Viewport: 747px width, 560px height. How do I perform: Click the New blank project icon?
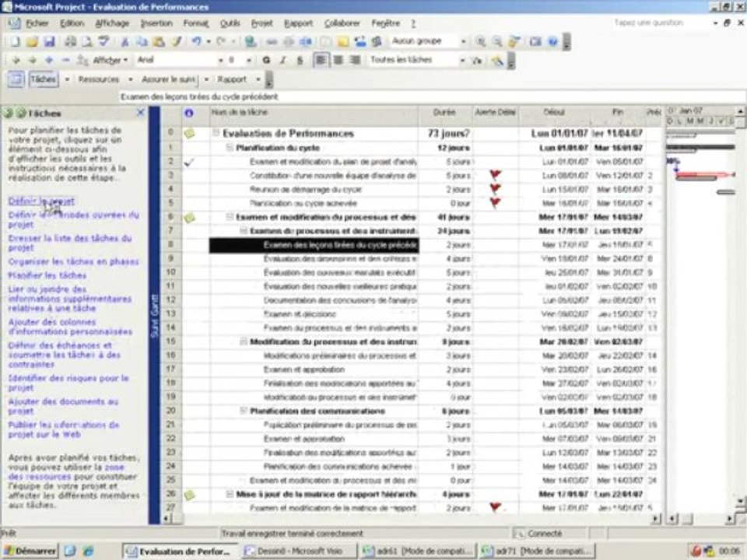16,41
